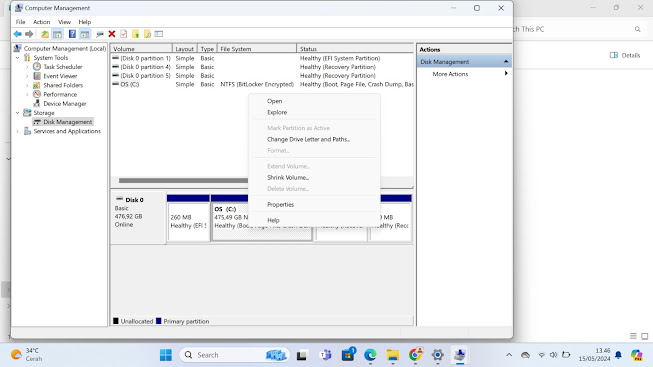Click the Up one level folder icon
Viewport: 653px width, 367px height.
[45, 34]
